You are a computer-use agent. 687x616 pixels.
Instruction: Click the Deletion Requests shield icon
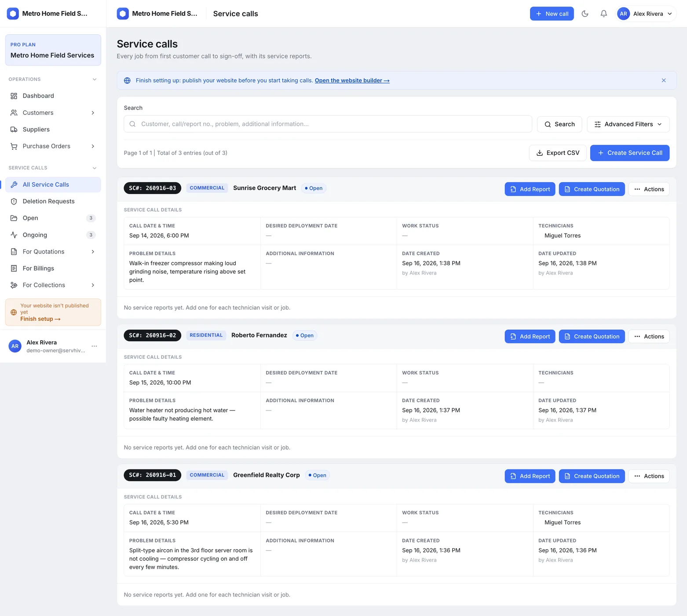(x=14, y=202)
